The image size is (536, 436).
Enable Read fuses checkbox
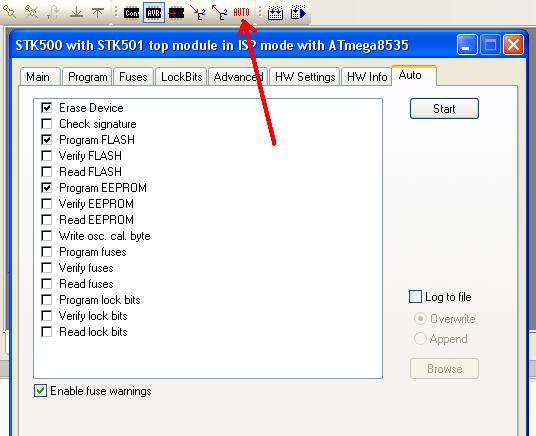click(x=46, y=284)
